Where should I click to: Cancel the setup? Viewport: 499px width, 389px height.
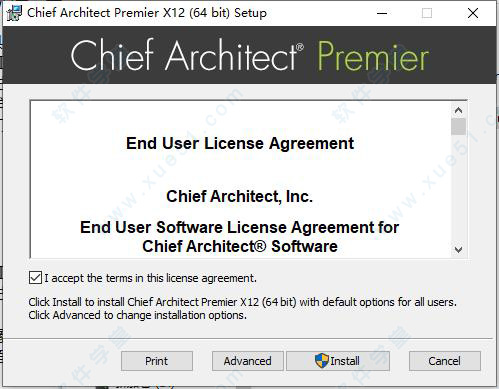[x=445, y=361]
